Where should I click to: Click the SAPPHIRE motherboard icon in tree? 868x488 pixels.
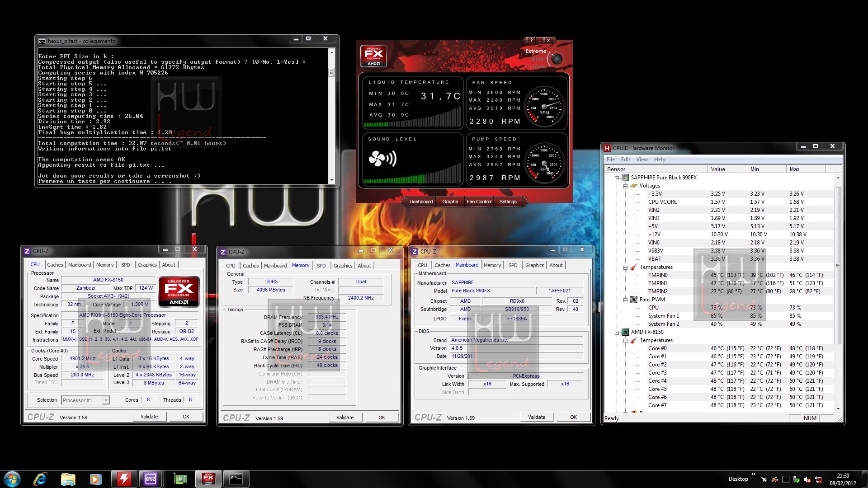click(x=625, y=178)
